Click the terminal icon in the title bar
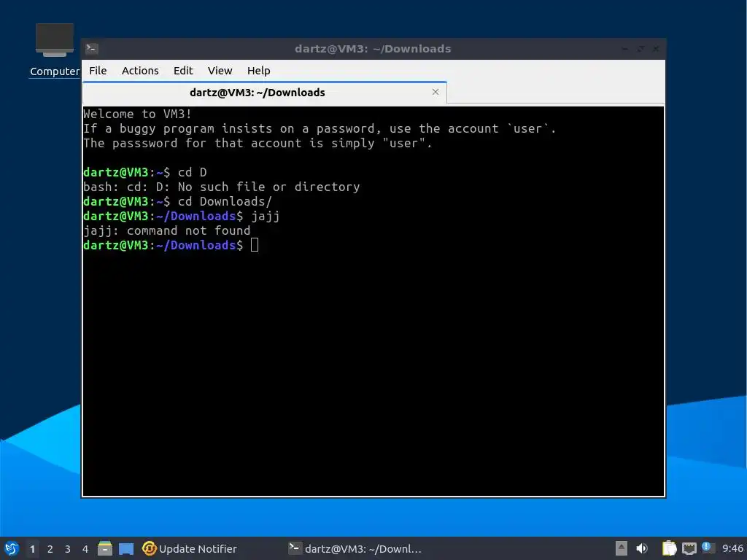This screenshot has height=560, width=747. click(92, 48)
